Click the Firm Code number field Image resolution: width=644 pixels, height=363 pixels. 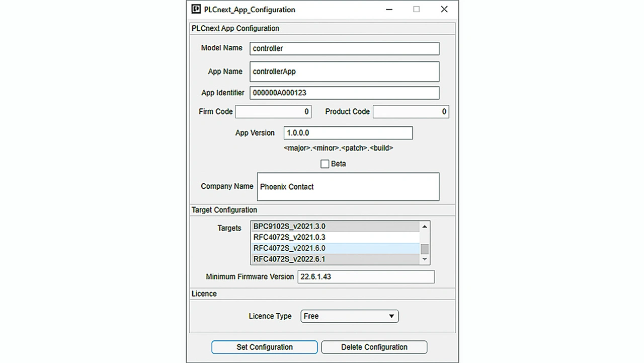pos(273,112)
